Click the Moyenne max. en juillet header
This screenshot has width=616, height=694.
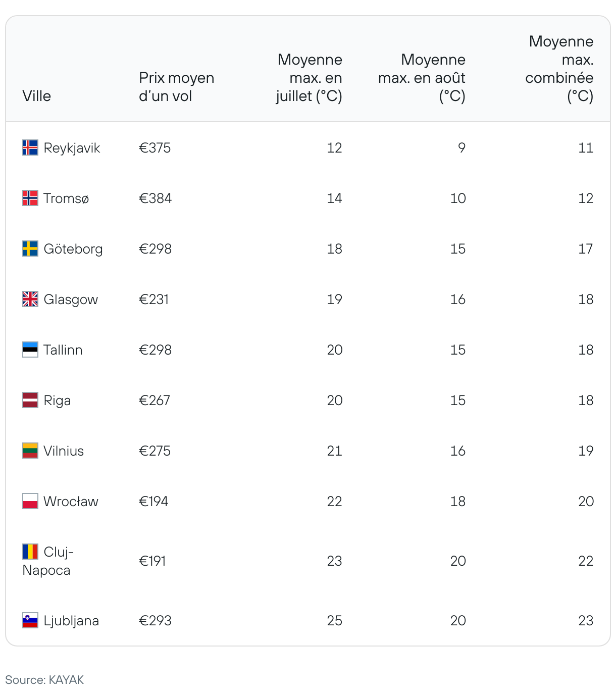(309, 78)
